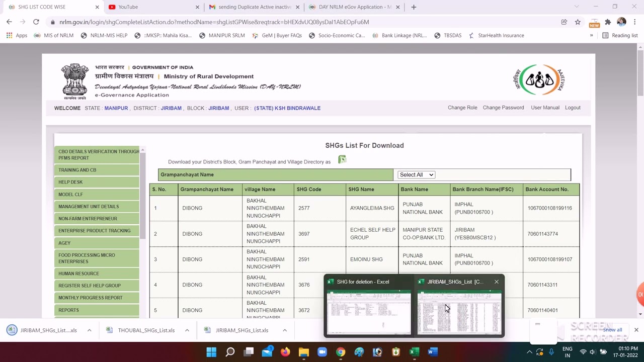This screenshot has height=362, width=644.
Task: Switch to Chrome on the taskbar
Action: (x=341, y=352)
